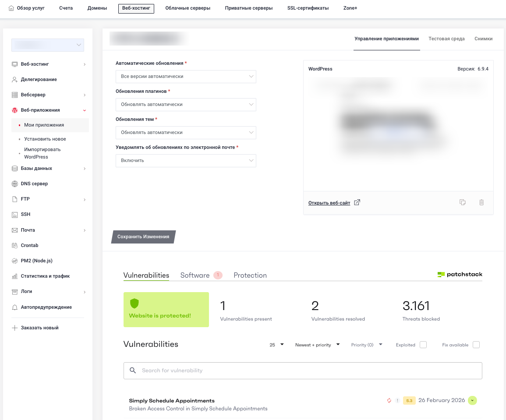
Task: Open the Облачные серверы top menu item
Action: [188, 8]
